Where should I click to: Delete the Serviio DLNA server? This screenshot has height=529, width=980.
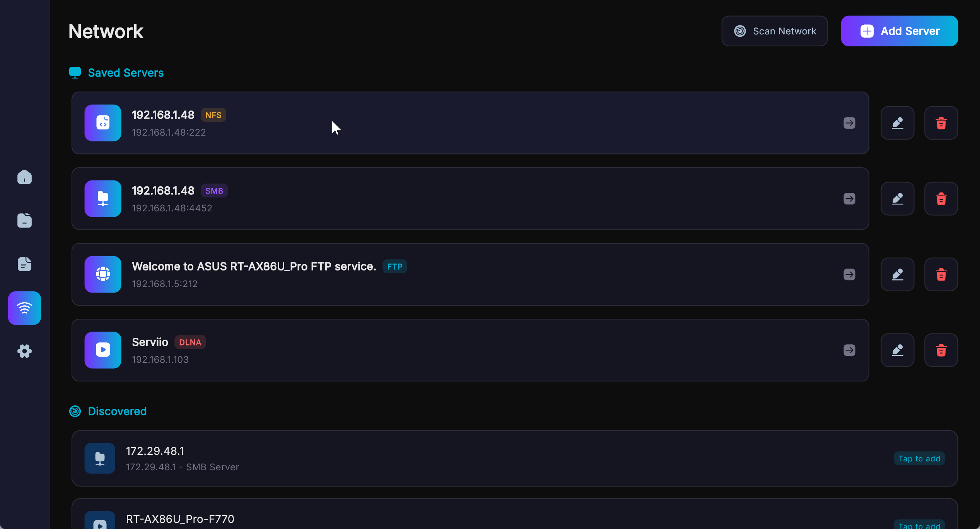point(941,350)
